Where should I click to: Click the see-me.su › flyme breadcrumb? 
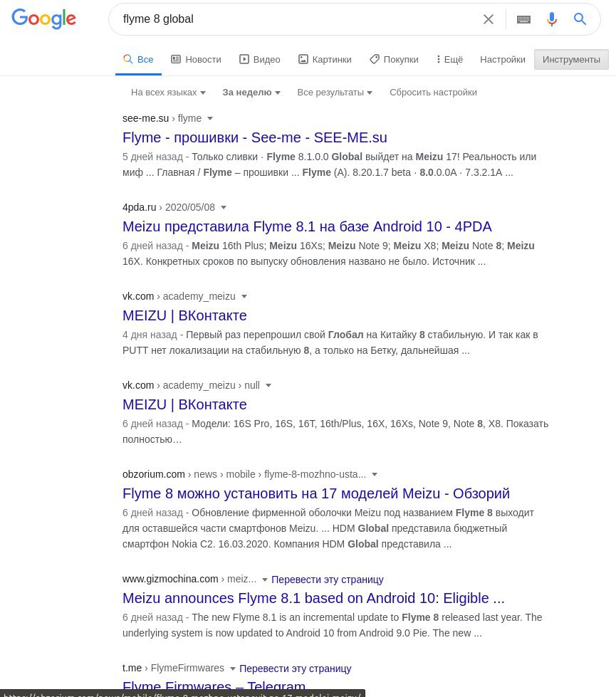tap(162, 118)
